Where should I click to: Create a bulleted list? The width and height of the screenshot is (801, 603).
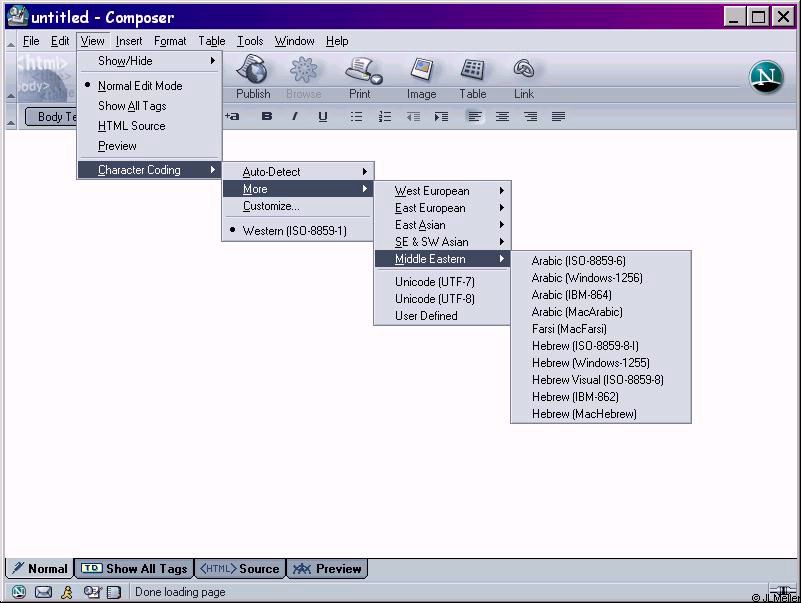click(x=356, y=117)
